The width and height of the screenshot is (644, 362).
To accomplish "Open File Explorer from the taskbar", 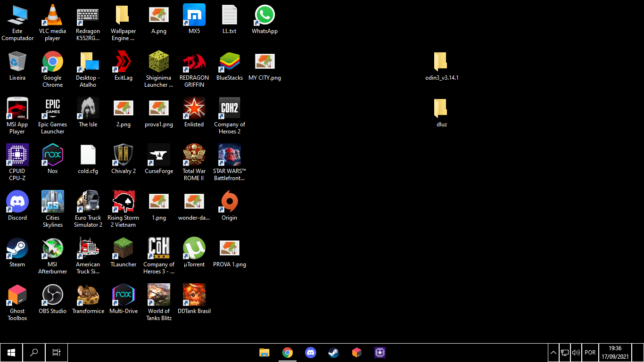I will 264,353.
